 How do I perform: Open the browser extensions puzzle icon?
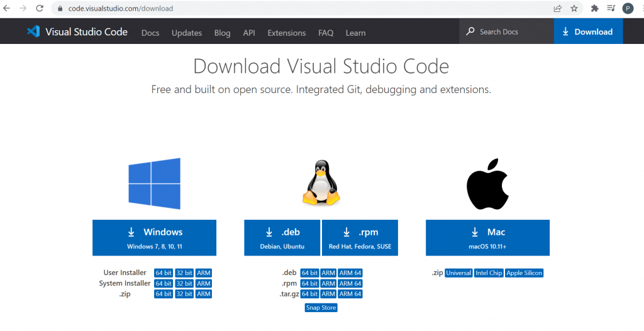(x=594, y=8)
